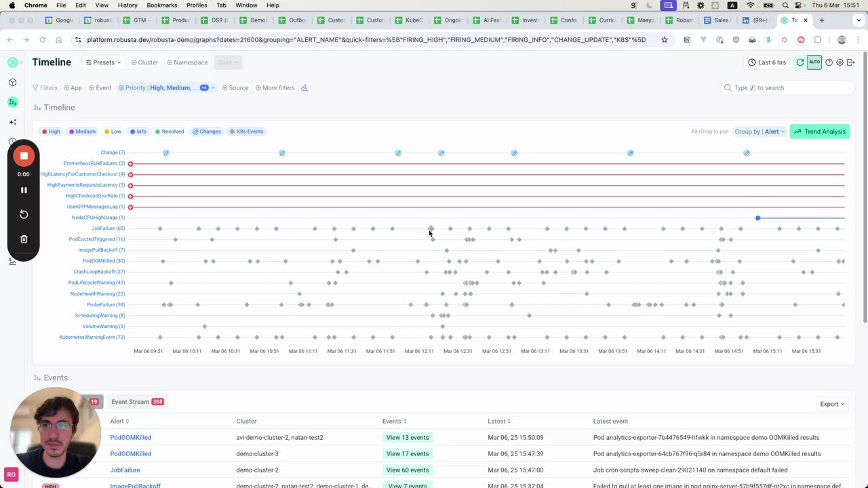Click the Trend Analysis button
The image size is (868, 488).
(819, 131)
